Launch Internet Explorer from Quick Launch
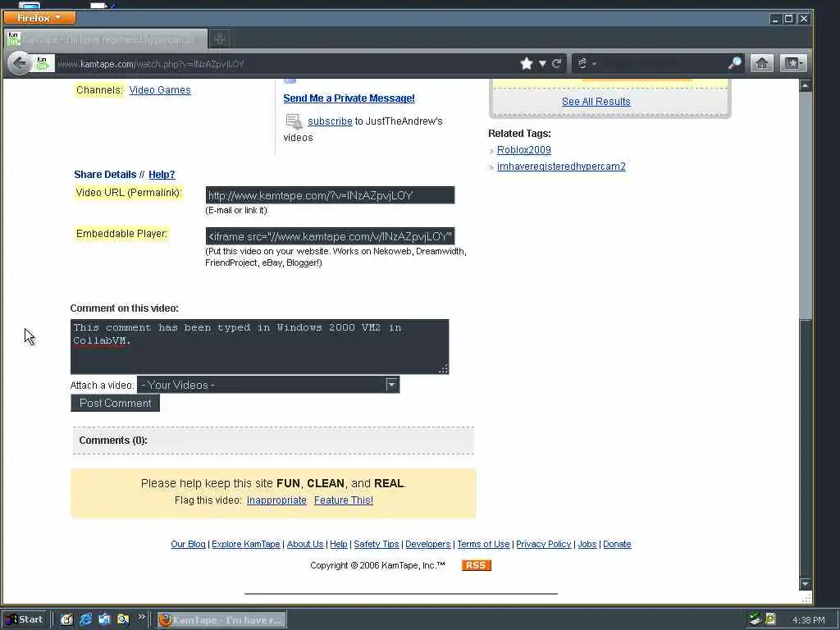This screenshot has height=630, width=840. point(85,620)
